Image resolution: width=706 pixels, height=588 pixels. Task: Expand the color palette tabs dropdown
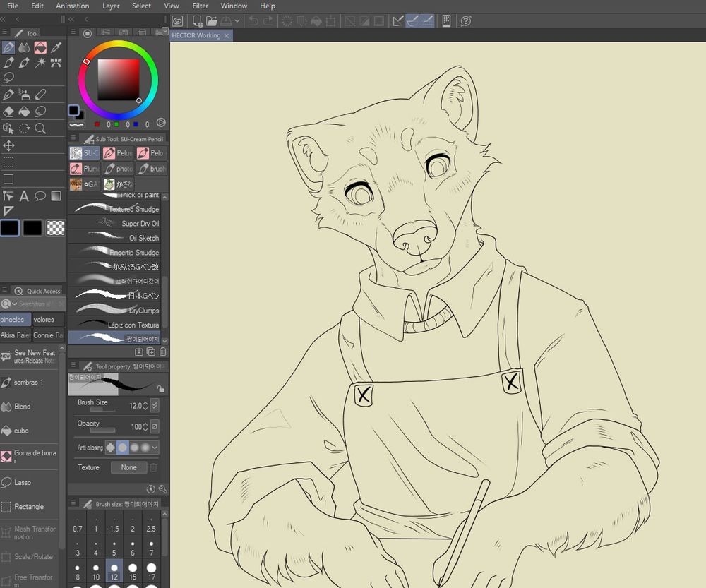coord(164,31)
